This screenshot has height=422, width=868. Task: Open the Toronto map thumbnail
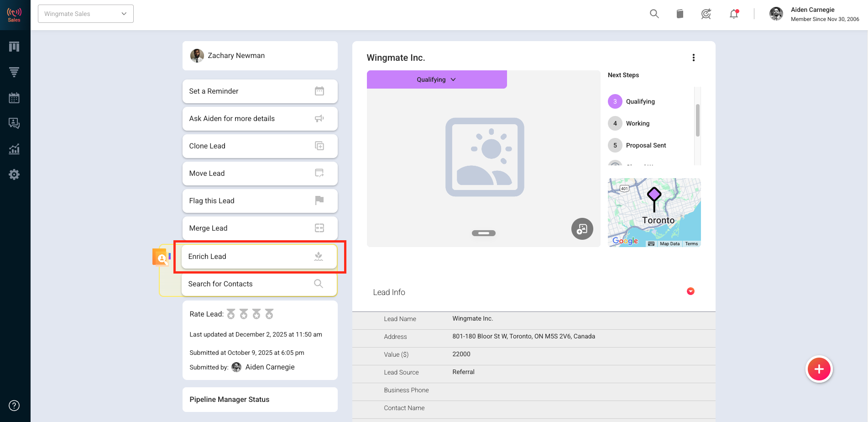tap(654, 212)
